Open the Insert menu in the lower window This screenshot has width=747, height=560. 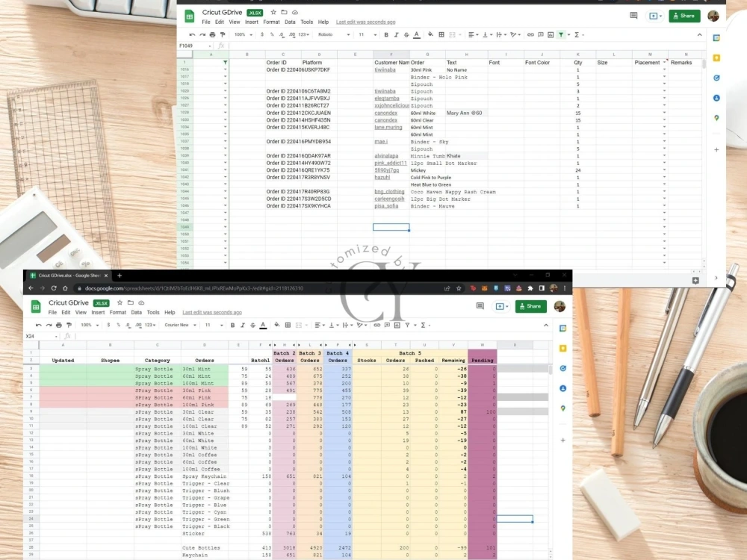pos(98,312)
